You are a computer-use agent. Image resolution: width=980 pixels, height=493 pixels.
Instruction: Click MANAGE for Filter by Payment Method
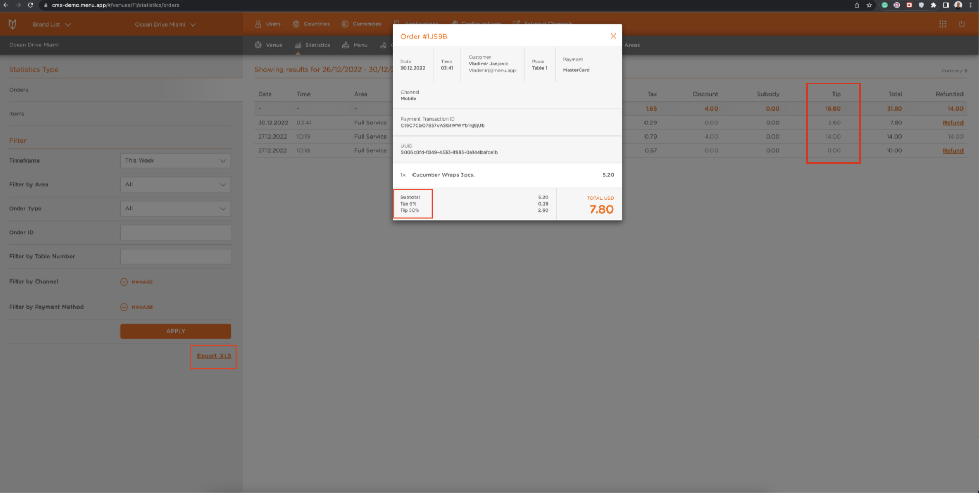pos(142,307)
